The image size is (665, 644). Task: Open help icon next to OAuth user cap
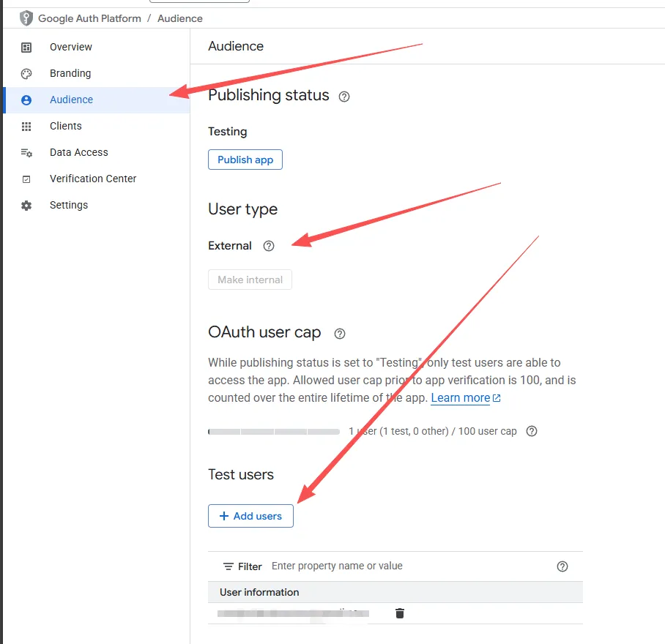340,334
